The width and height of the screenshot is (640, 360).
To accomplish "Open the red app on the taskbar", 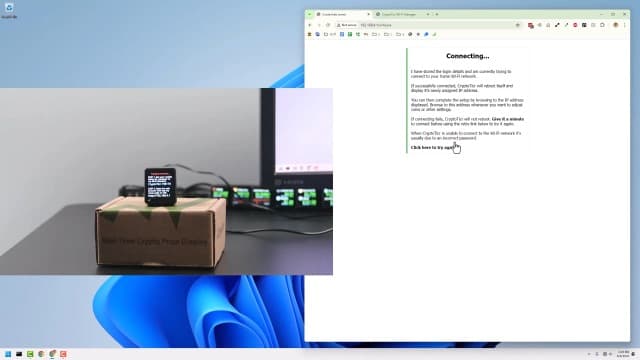I will click(x=63, y=354).
